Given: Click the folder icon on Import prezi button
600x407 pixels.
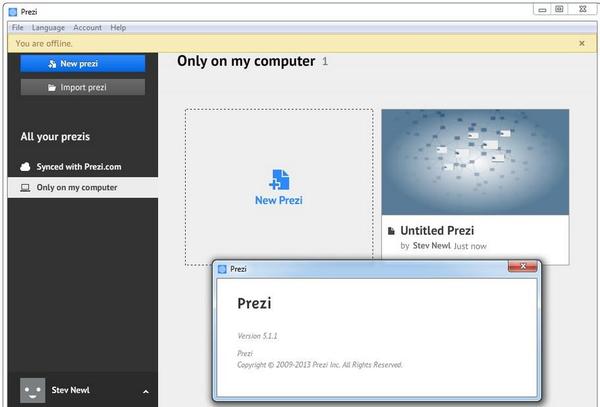Looking at the screenshot, I should pos(52,88).
